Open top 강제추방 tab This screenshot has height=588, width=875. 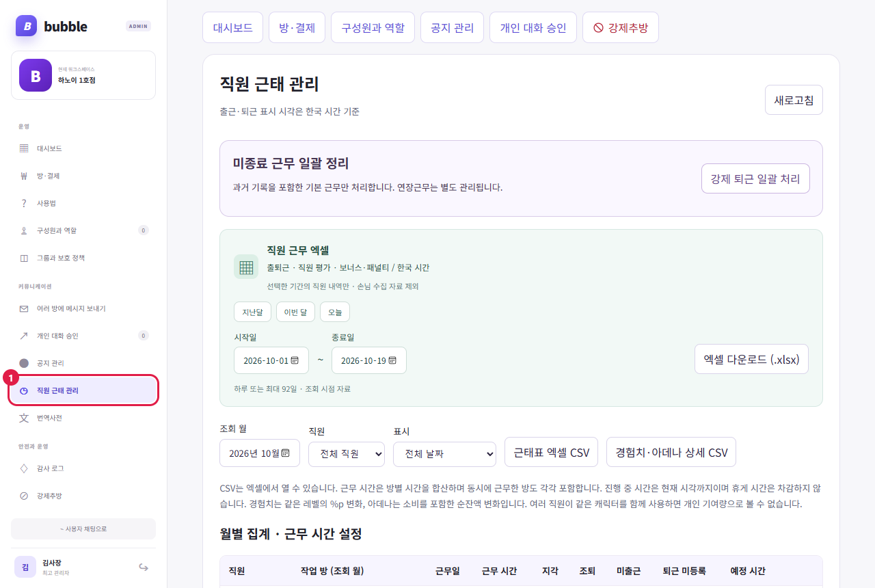(621, 28)
